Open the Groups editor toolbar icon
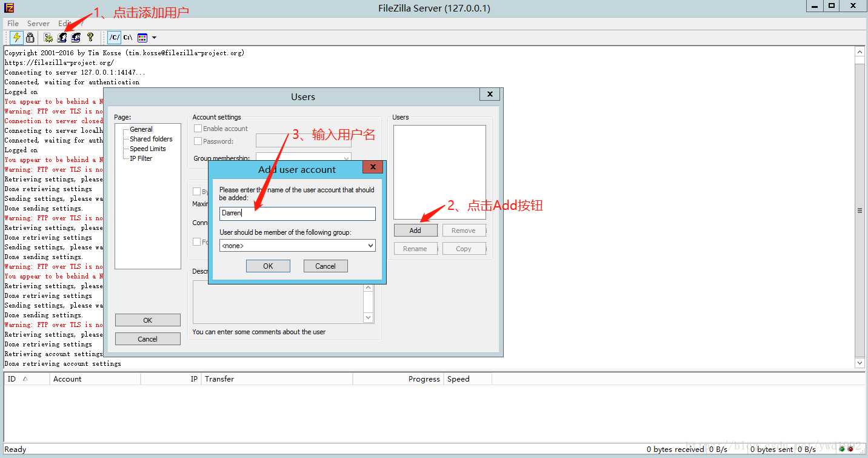The image size is (868, 458). coord(76,38)
